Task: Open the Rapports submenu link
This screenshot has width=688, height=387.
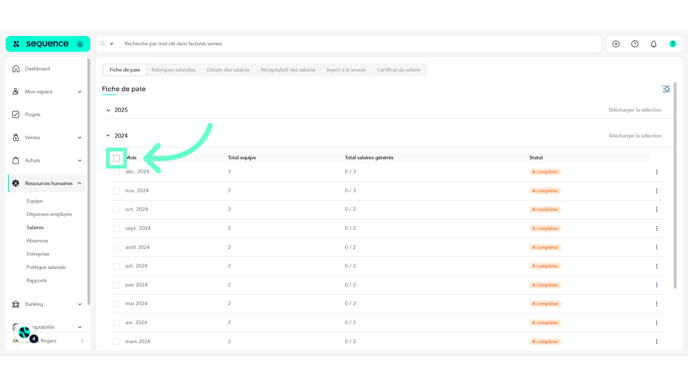Action: 36,280
